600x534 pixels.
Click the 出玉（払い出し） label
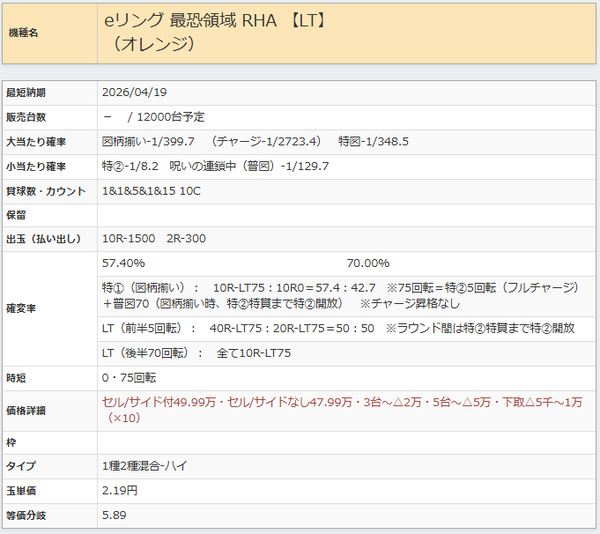click(43, 239)
